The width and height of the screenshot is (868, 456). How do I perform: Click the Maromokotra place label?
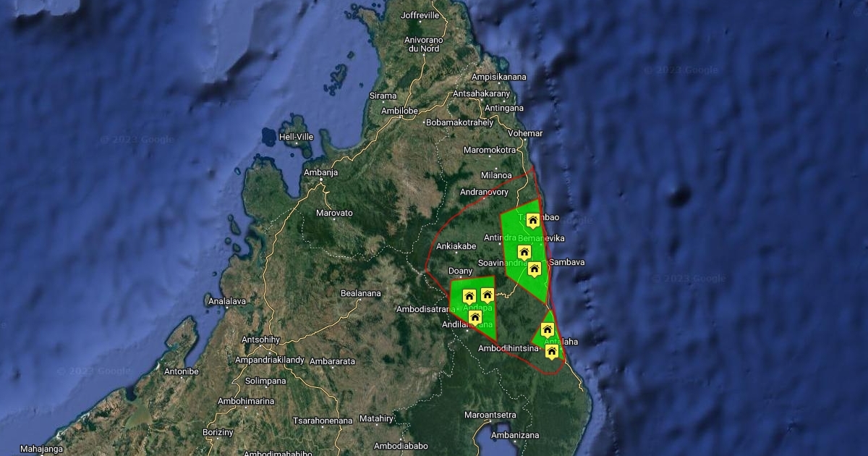[x=490, y=150]
